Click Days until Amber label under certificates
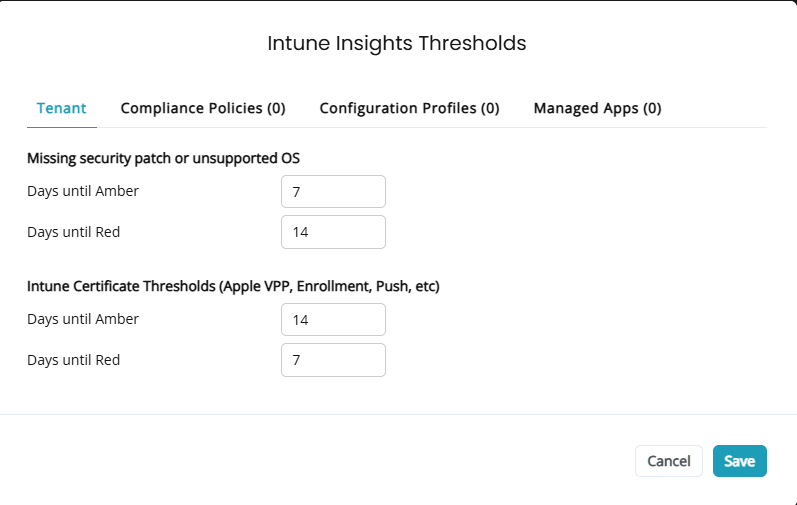This screenshot has width=797, height=505. point(83,319)
